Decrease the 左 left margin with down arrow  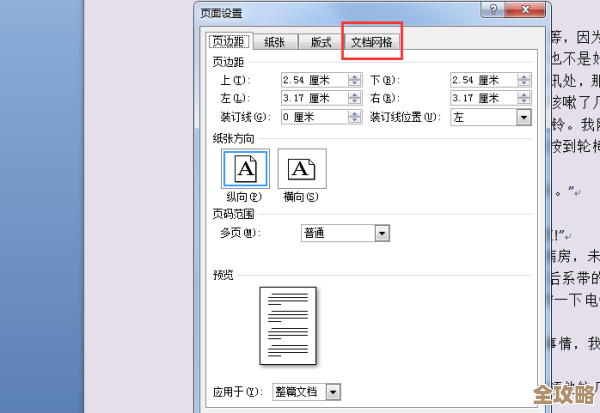click(x=355, y=101)
